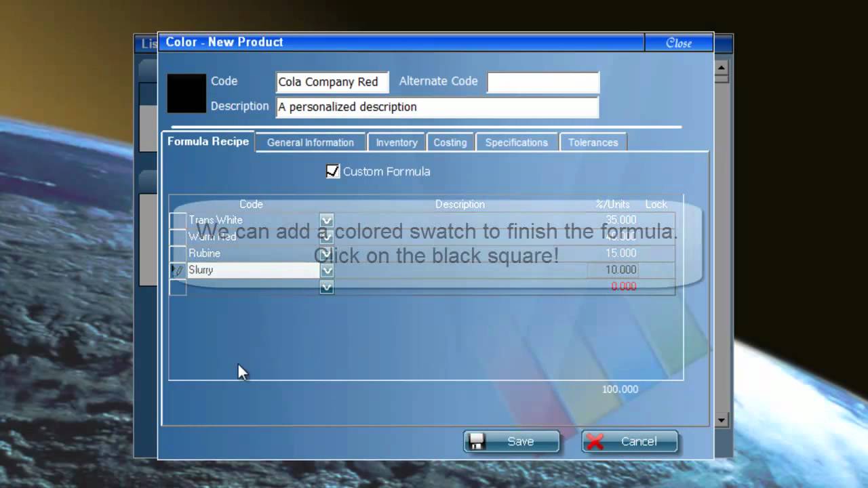Save the new color product

512,441
